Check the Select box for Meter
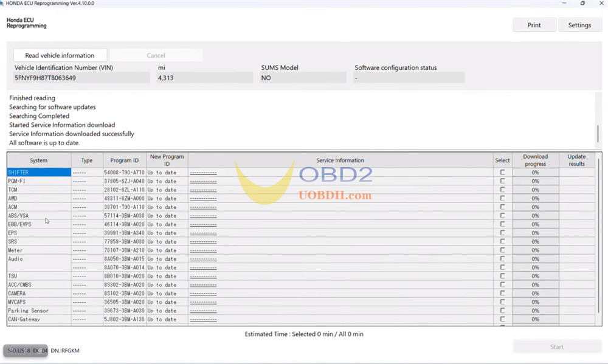This screenshot has height=364, width=608. 502,250
